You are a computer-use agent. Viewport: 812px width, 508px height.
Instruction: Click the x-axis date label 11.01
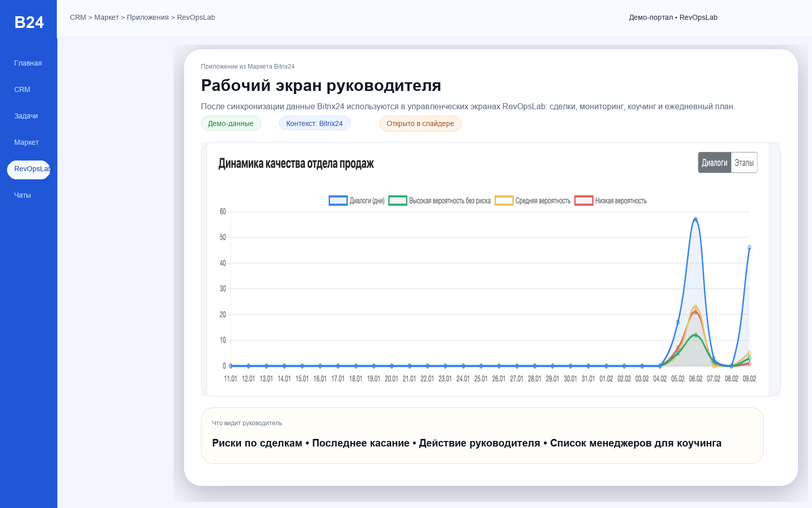(x=230, y=379)
